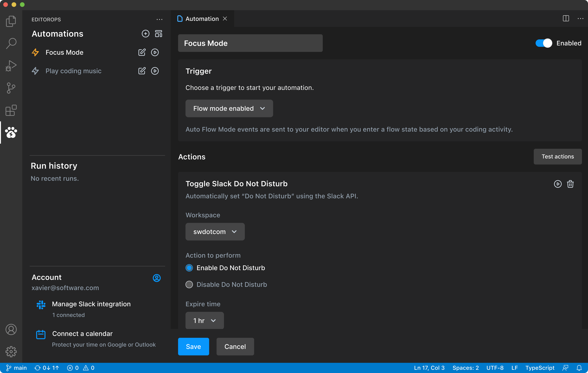Click the Focus Mode name input field
This screenshot has width=588, height=373.
click(x=250, y=43)
